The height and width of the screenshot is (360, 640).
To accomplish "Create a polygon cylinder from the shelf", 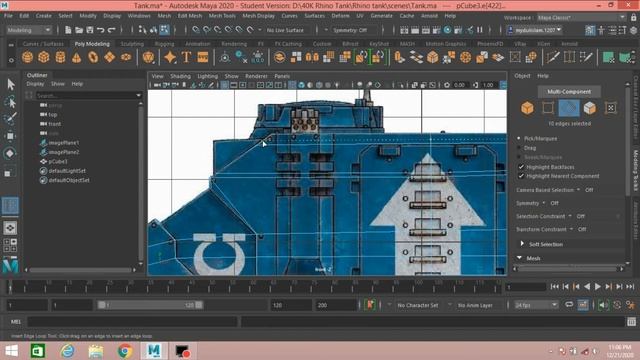I will pos(60,57).
